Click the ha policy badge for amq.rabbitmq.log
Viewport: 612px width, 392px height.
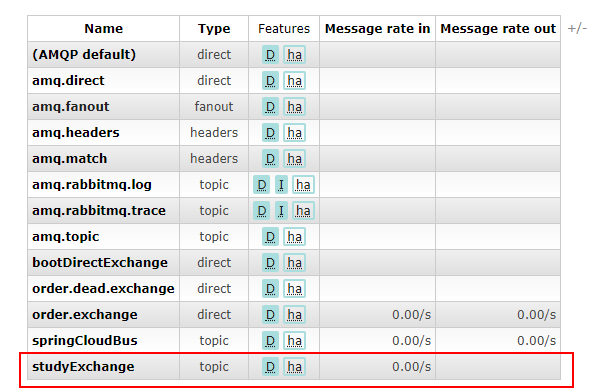pos(303,185)
